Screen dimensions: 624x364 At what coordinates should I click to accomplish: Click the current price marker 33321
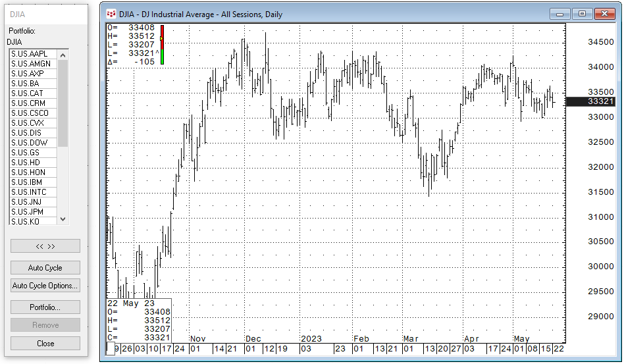pyautogui.click(x=590, y=101)
